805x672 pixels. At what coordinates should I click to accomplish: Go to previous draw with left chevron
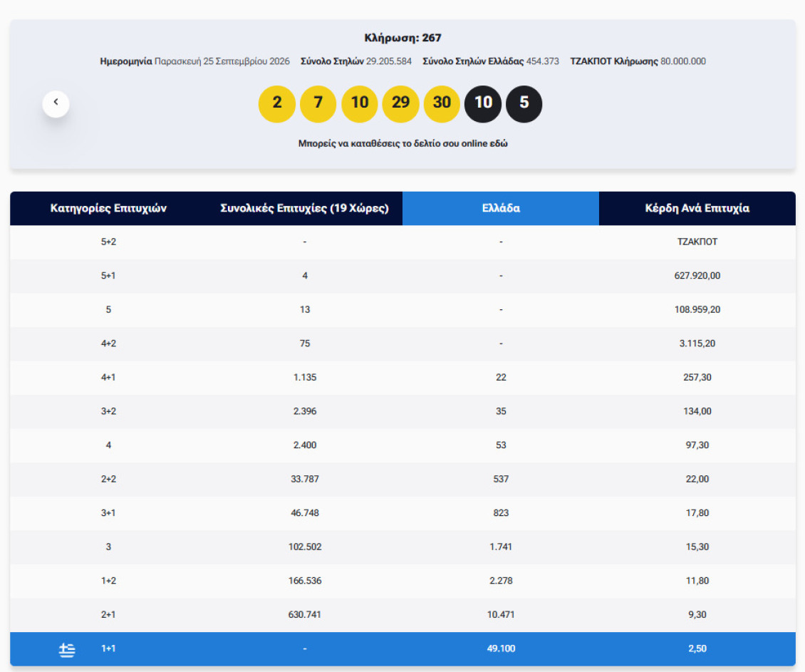56,103
